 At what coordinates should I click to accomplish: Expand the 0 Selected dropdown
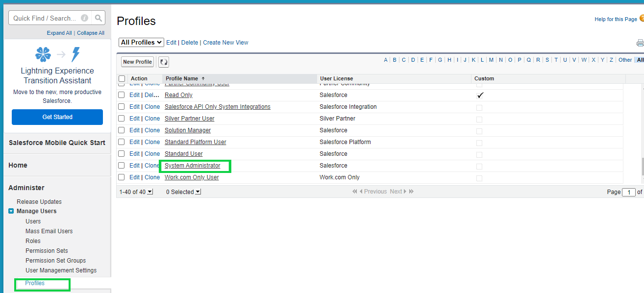point(198,192)
